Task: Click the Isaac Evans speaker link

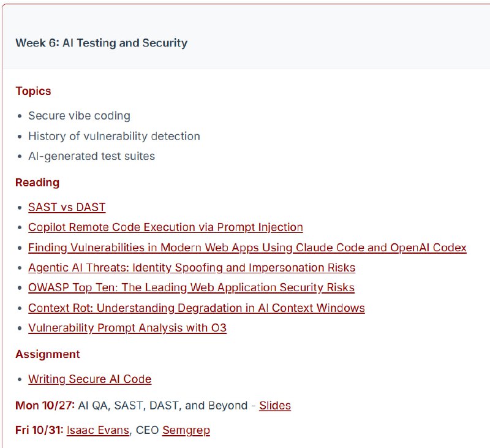Action: (x=98, y=430)
